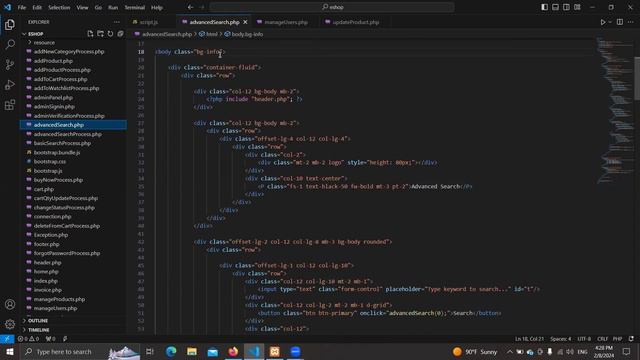Click the editor vertical scrollbar

click(637, 78)
